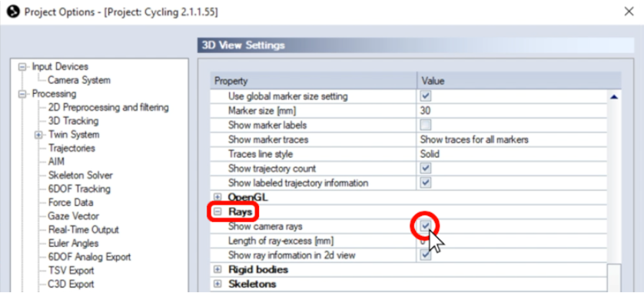
Task: Toggle Show labeled trajectory information checkbox
Action: (x=426, y=182)
